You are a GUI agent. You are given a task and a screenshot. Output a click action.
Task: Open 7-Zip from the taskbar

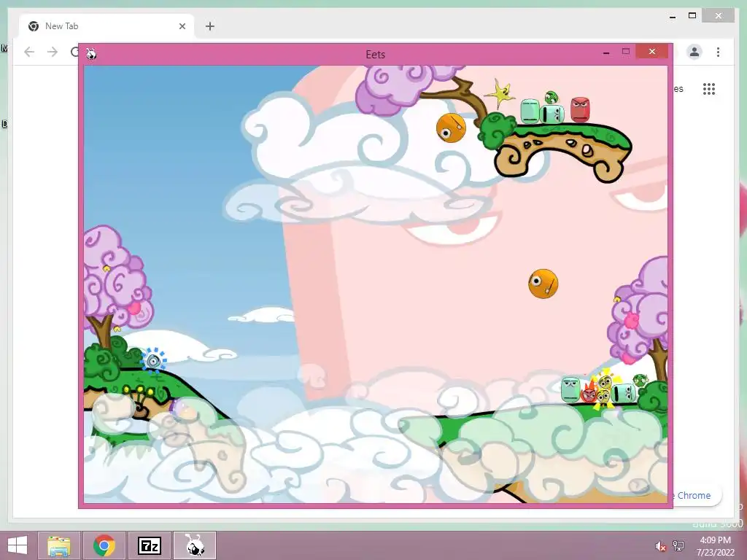tap(149, 545)
